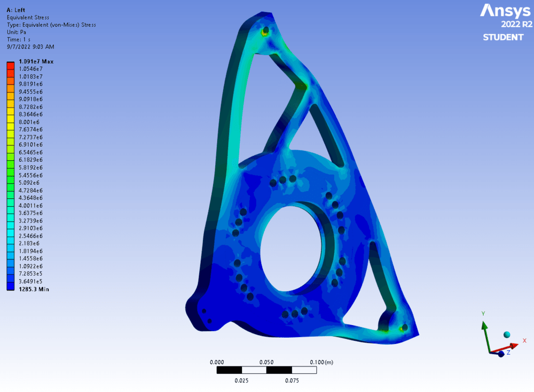Click the STUDENT watermark label
Viewport: 534px width, 392px height.
pyautogui.click(x=503, y=37)
